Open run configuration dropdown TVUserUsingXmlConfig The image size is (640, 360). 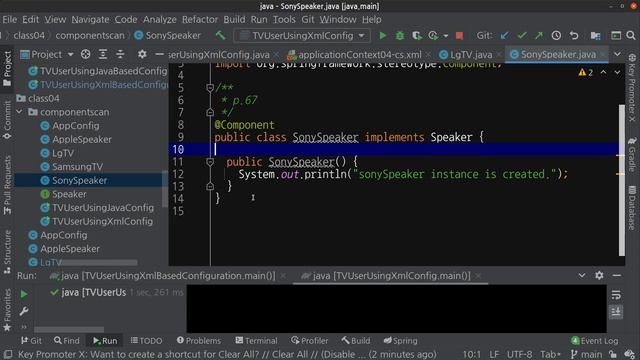[x=302, y=36]
